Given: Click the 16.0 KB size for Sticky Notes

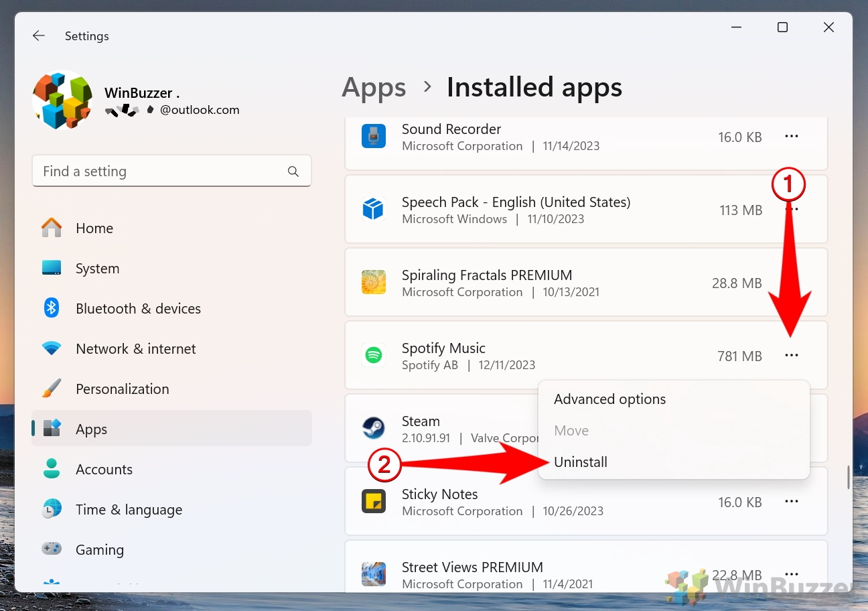Looking at the screenshot, I should (740, 502).
